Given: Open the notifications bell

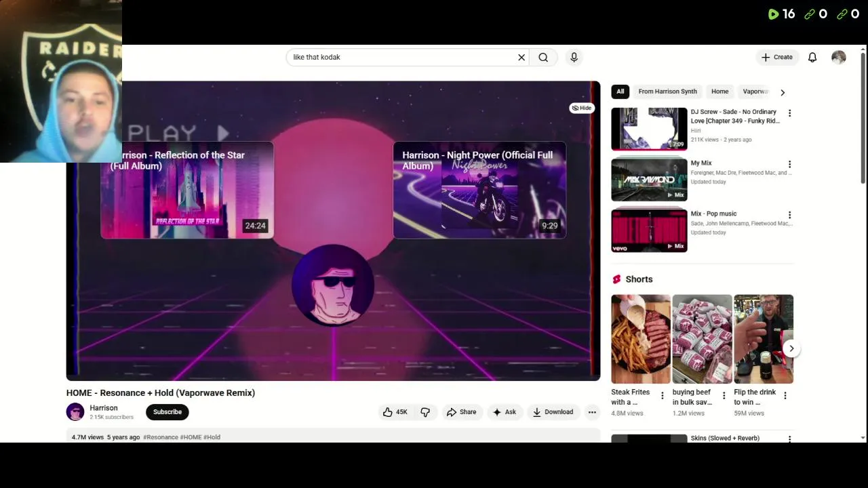Looking at the screenshot, I should [812, 58].
